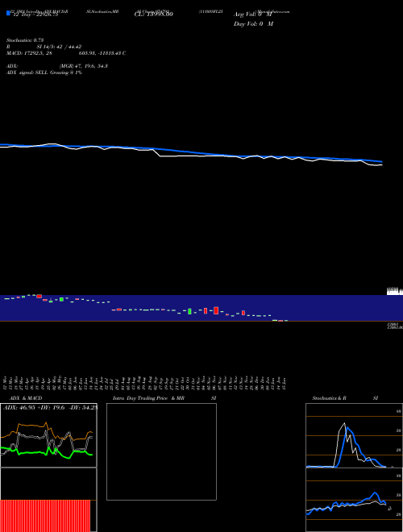Image resolution: width=403 pixels, height=532 pixels.
Task: Click the 'Avg Vol: 0 M' label
Action: pyautogui.click(x=253, y=15)
